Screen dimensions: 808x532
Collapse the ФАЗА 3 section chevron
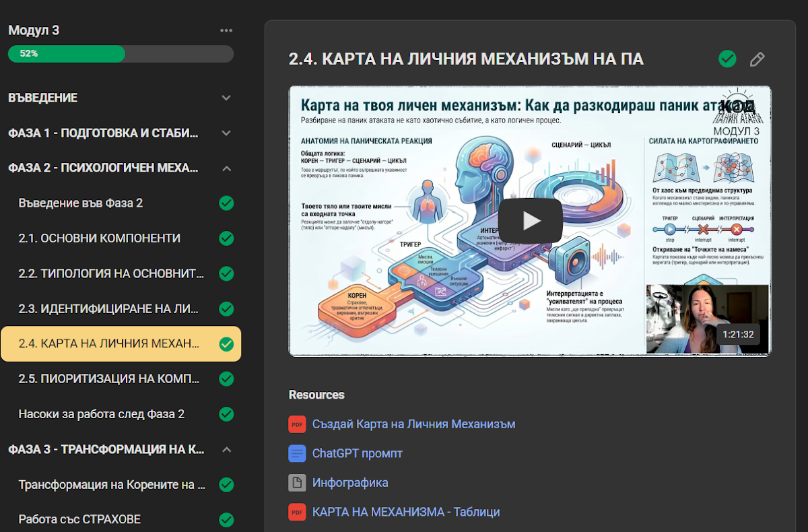pos(226,449)
